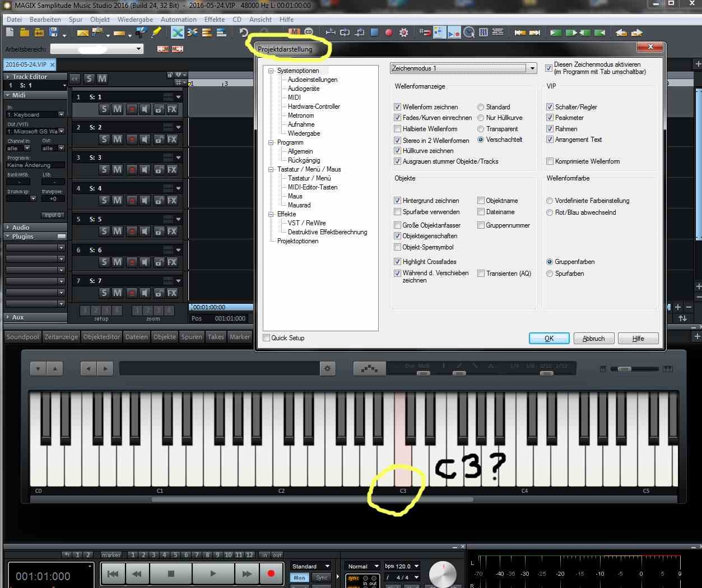702x588 pixels.
Task: Click the orange left arrow icon in toolbar
Action: point(621,33)
